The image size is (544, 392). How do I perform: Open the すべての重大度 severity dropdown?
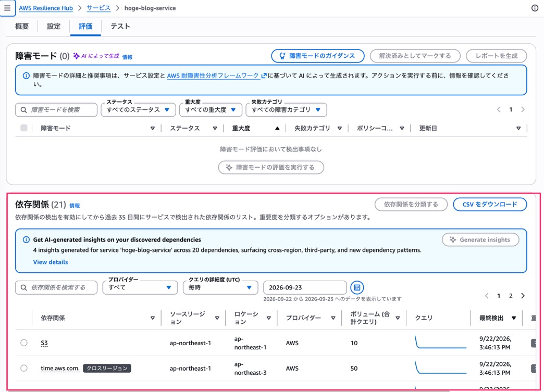(x=211, y=110)
